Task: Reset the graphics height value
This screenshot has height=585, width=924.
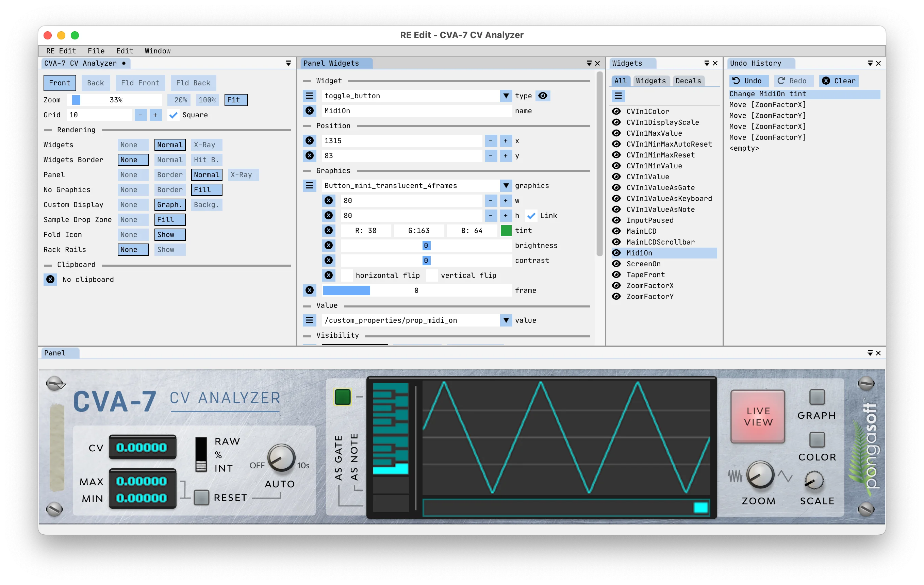Action: 328,216
